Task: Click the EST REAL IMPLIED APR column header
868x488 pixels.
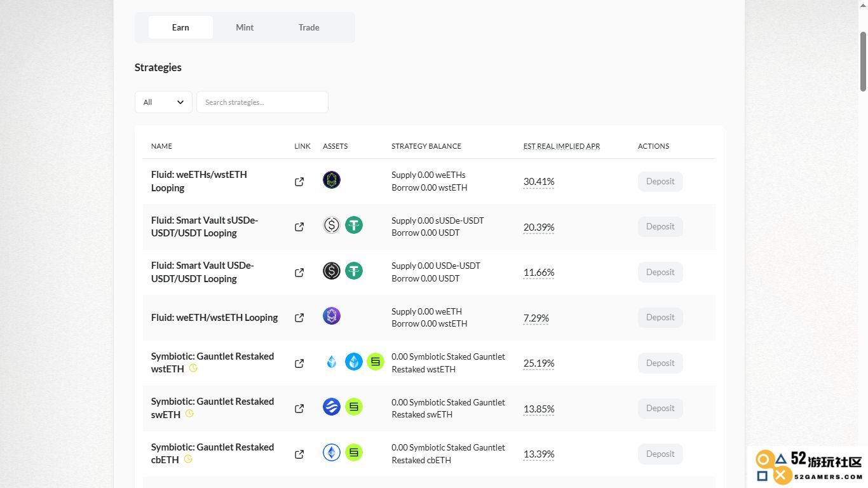Action: tap(562, 146)
